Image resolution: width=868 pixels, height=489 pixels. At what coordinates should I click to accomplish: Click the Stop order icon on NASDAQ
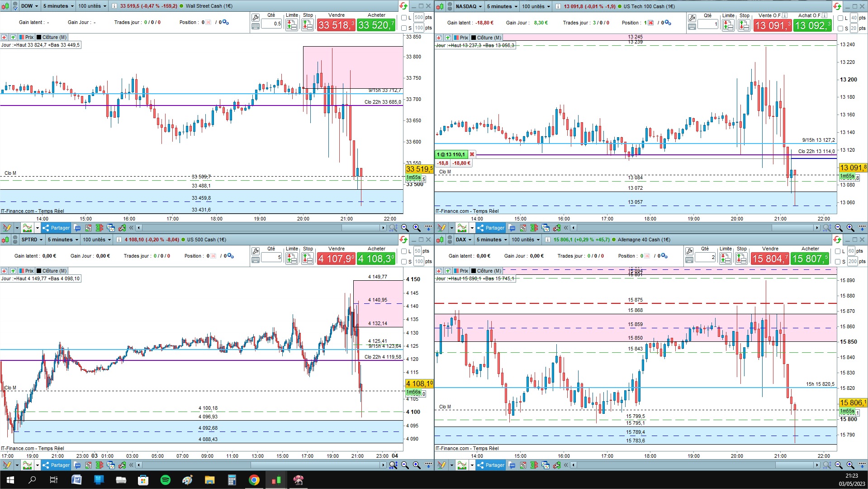(x=744, y=25)
